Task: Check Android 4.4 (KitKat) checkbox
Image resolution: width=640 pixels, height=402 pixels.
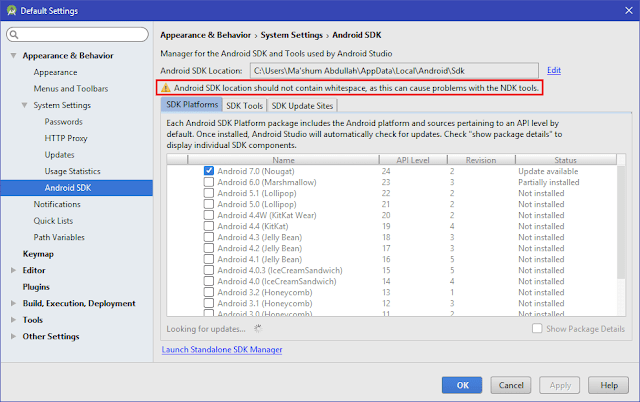Action: (209, 226)
